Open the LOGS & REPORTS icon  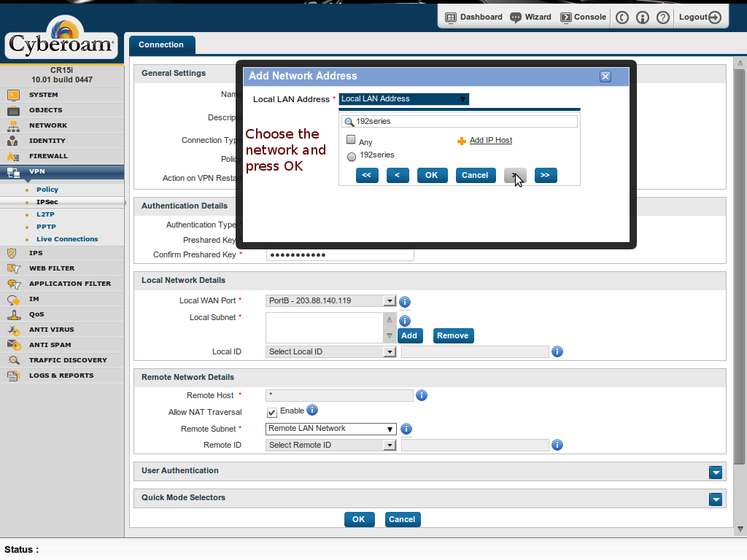click(x=13, y=376)
